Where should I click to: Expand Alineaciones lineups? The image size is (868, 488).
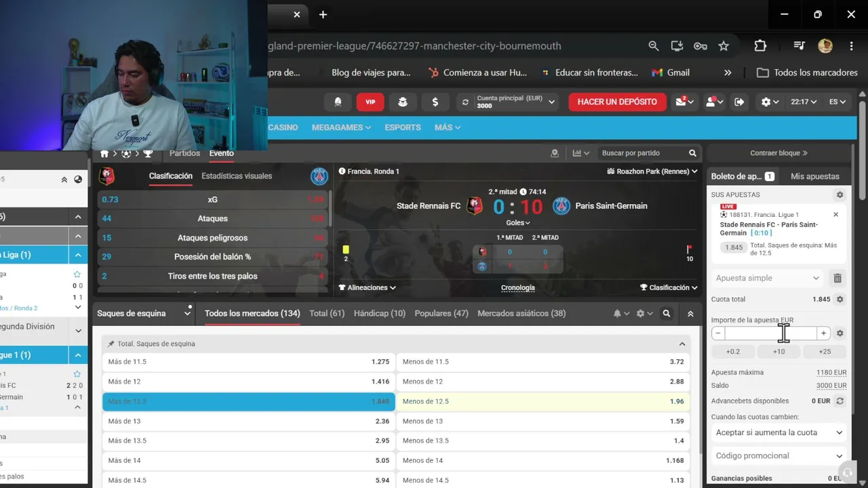point(368,287)
